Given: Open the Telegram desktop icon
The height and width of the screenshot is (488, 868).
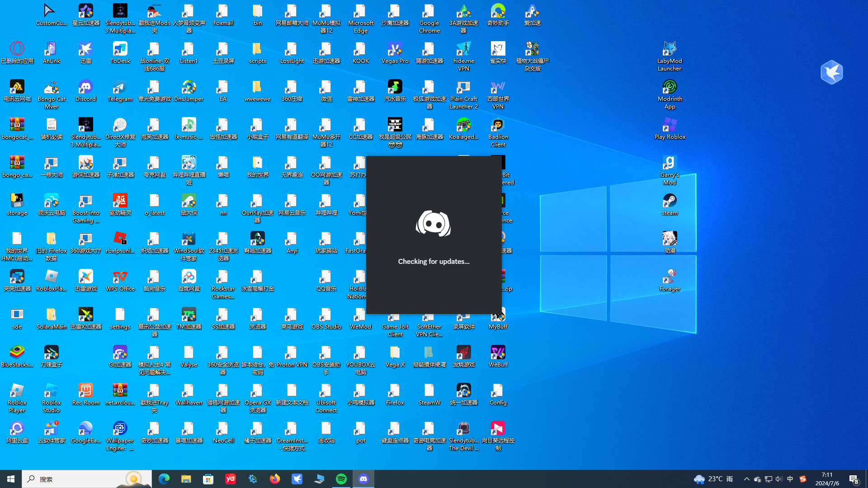Looking at the screenshot, I should coord(120,90).
